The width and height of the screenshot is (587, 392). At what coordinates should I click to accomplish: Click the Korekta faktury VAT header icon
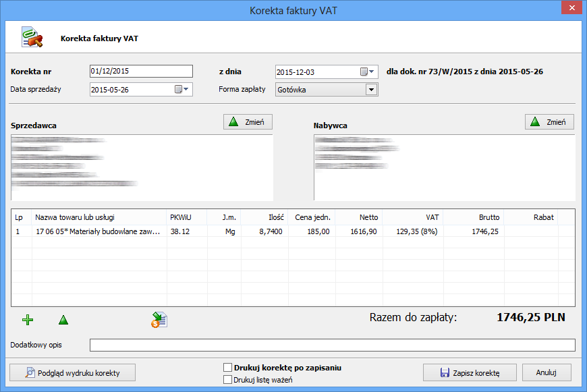point(32,38)
